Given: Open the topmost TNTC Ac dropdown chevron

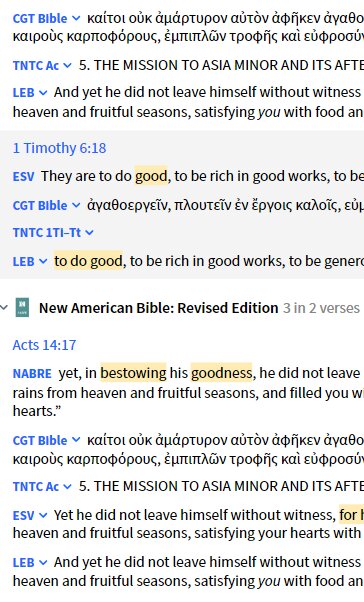Looking at the screenshot, I should tap(68, 66).
